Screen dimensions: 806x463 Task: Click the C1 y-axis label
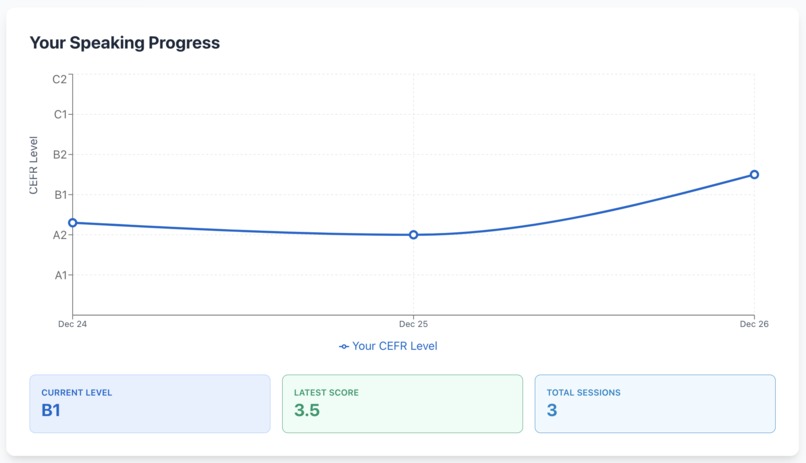pyautogui.click(x=60, y=115)
